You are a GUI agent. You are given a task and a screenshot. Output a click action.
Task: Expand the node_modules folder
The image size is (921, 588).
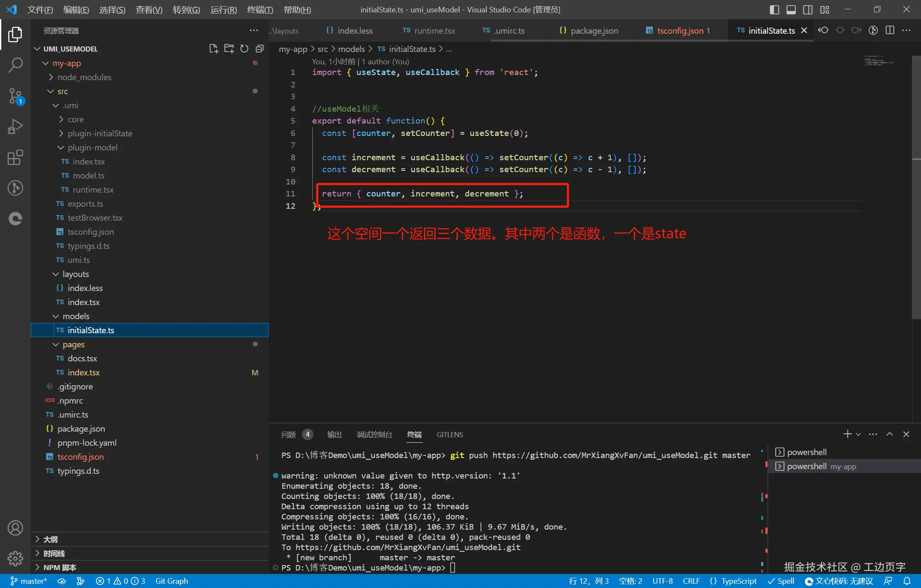point(84,77)
